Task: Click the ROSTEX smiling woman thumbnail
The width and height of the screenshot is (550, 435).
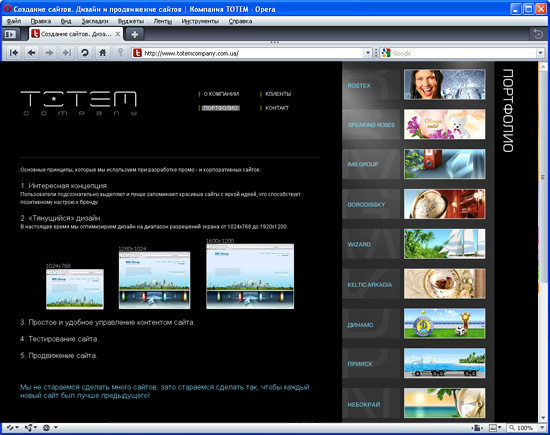Action: 444,84
